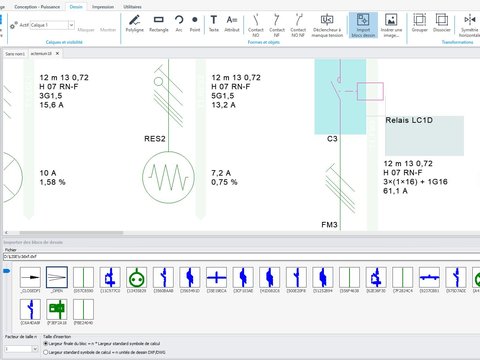Open the Utilitaires ribbon tab

pyautogui.click(x=132, y=7)
